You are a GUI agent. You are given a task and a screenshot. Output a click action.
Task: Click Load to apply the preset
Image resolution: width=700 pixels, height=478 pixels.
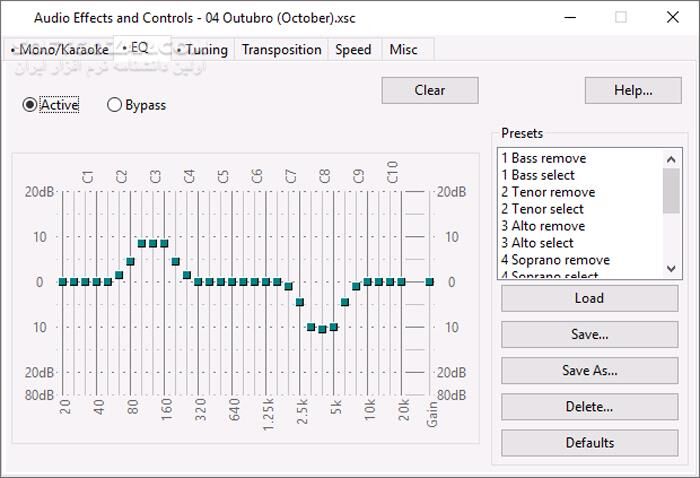pos(588,298)
